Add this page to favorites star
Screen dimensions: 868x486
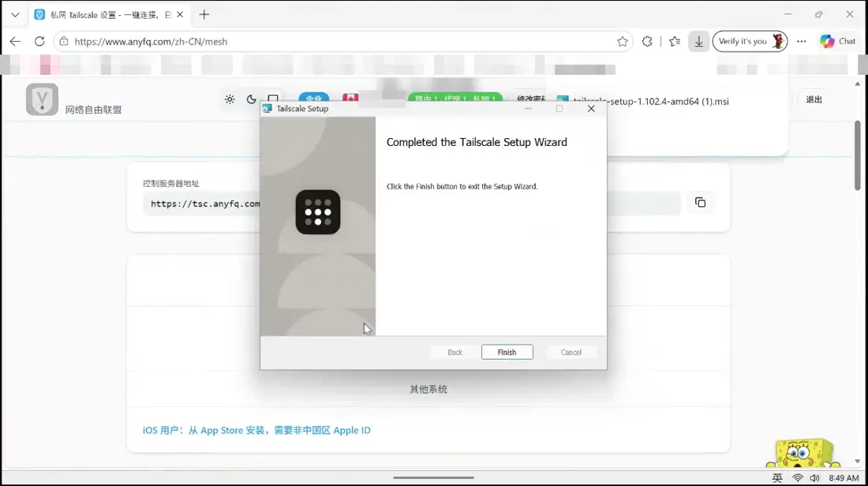tap(623, 42)
